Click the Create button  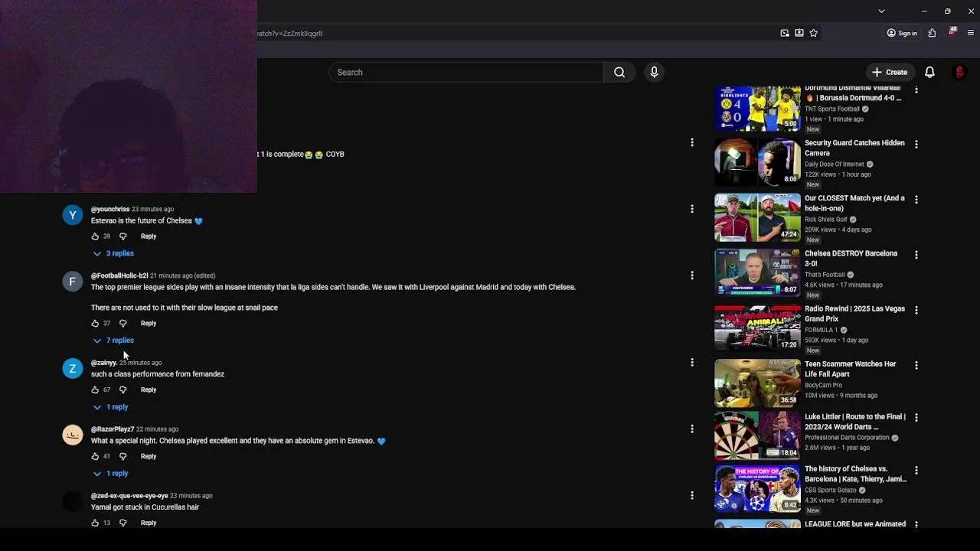889,72
